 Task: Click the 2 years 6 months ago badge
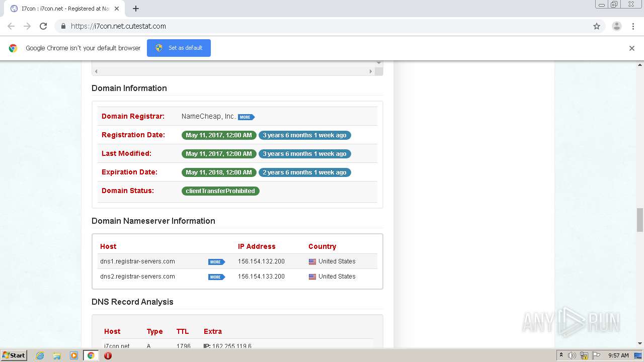click(305, 172)
